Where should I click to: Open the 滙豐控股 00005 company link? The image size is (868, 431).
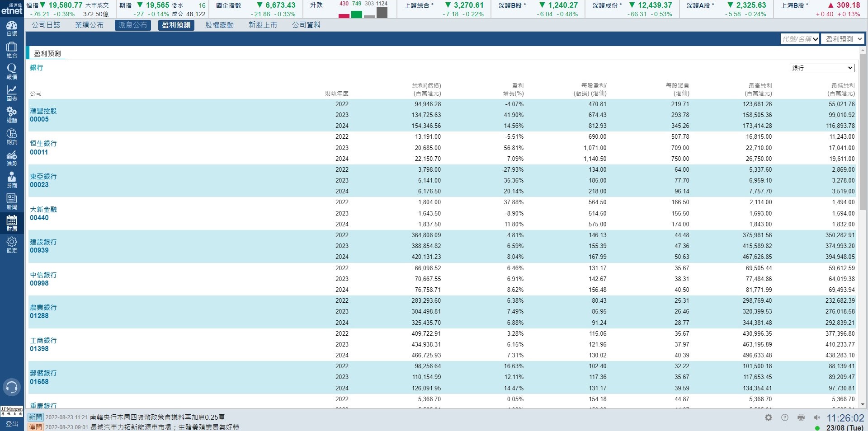(43, 115)
